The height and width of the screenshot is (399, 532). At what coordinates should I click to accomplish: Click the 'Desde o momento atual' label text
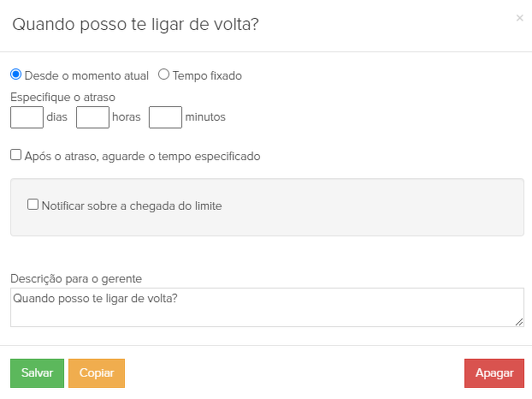(86, 75)
